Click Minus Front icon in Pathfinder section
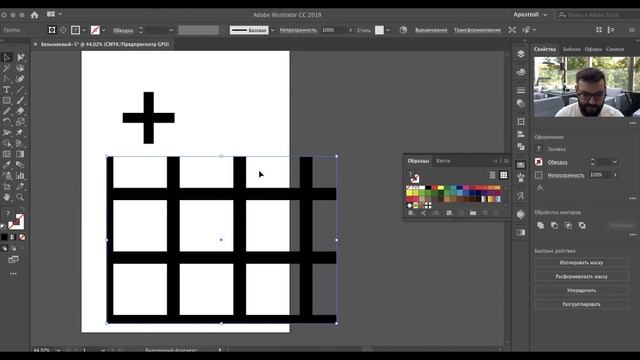 point(554,225)
